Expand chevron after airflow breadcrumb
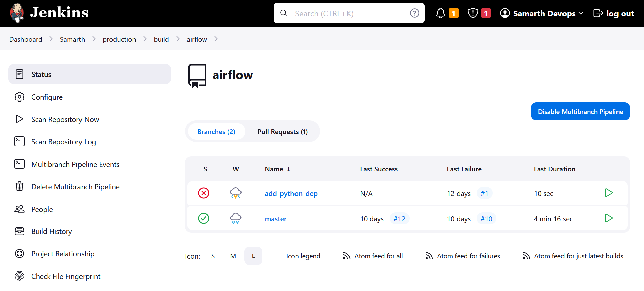The image size is (644, 291). [216, 39]
